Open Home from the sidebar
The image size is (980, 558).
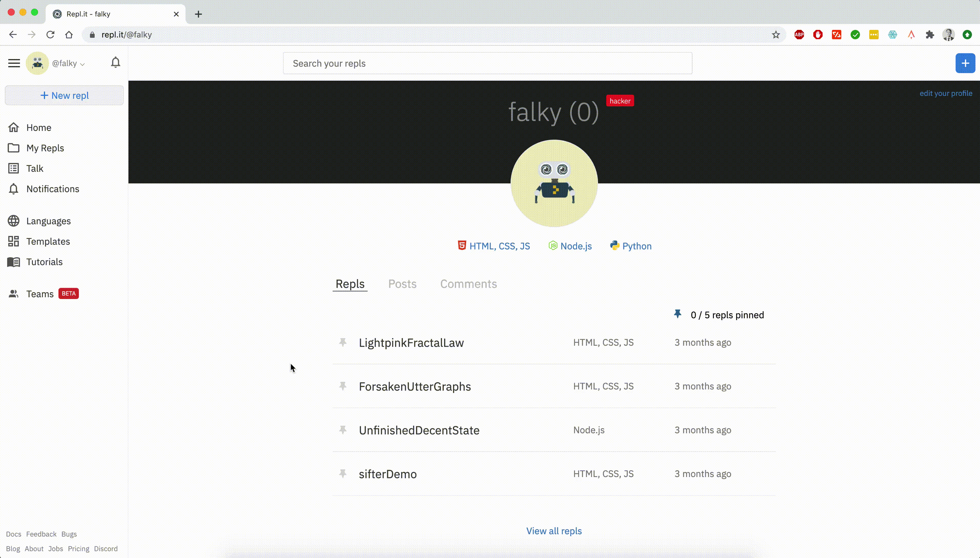[x=38, y=128]
